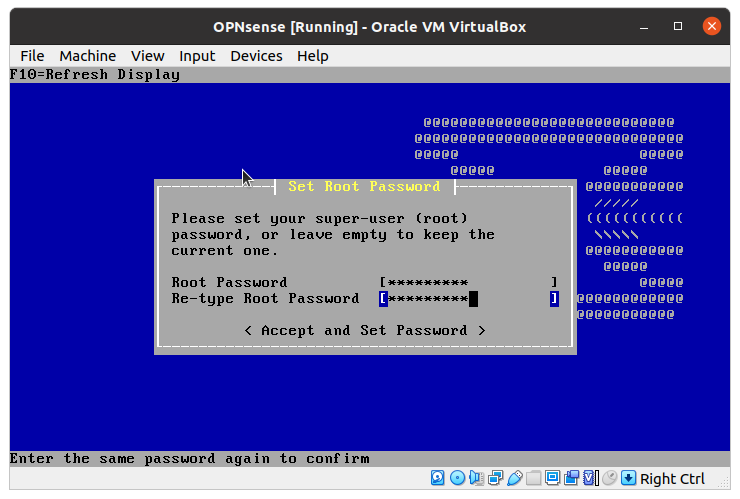The width and height of the screenshot is (740, 499).
Task: Click the 'Enter the same password again' hint
Action: point(189,458)
